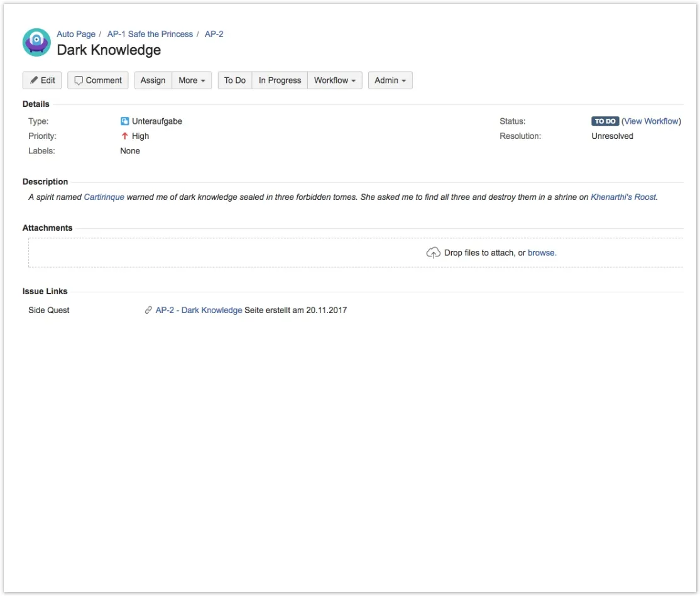Click the TO DO status badge

pos(605,121)
